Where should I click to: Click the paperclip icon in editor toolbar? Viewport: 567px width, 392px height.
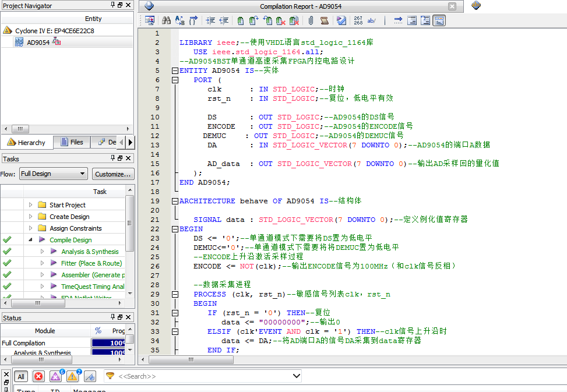tap(311, 21)
